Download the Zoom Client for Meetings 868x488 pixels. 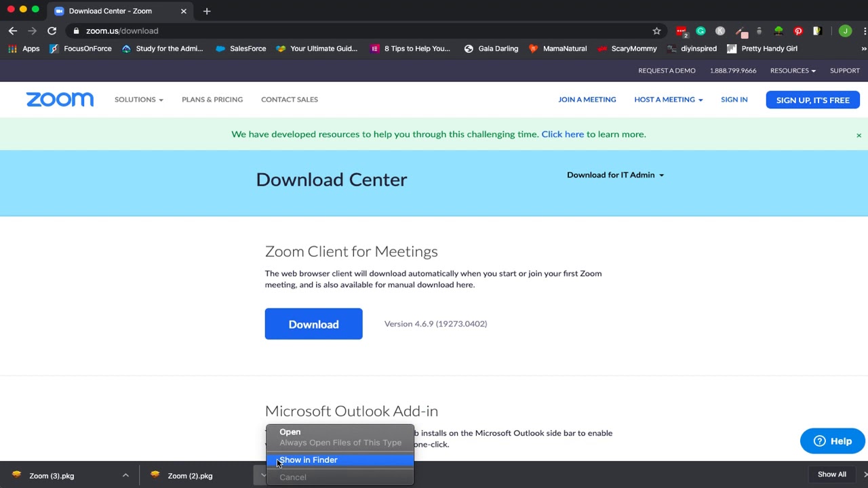313,324
